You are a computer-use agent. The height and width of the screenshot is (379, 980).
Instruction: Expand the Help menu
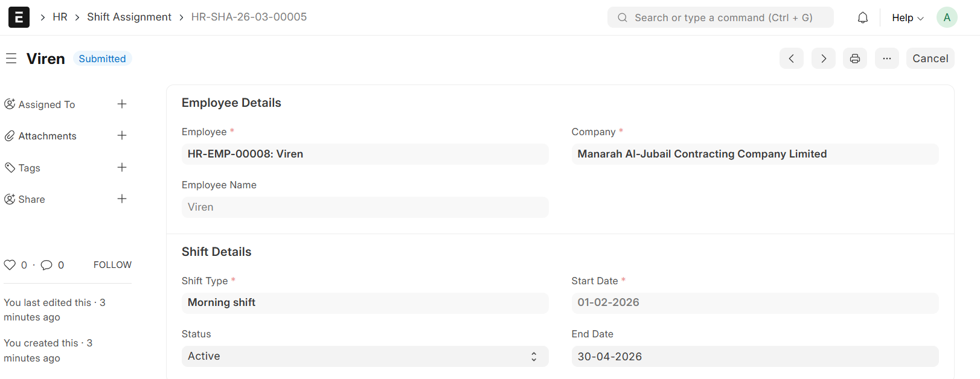coord(908,18)
